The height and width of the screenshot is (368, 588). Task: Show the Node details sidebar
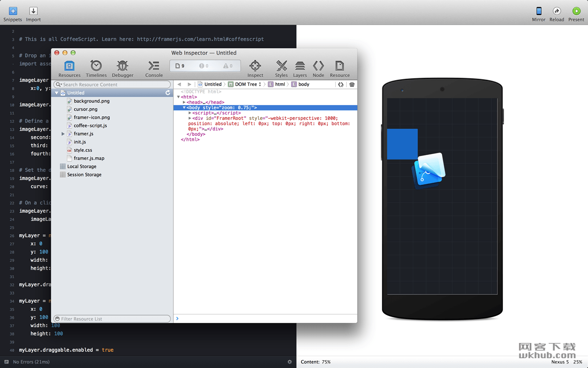pyautogui.click(x=318, y=68)
